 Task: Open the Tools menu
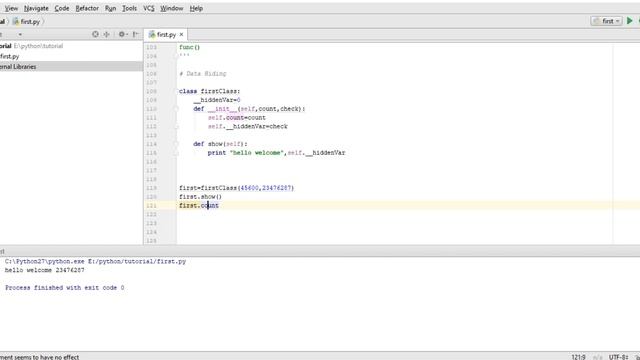[x=129, y=8]
